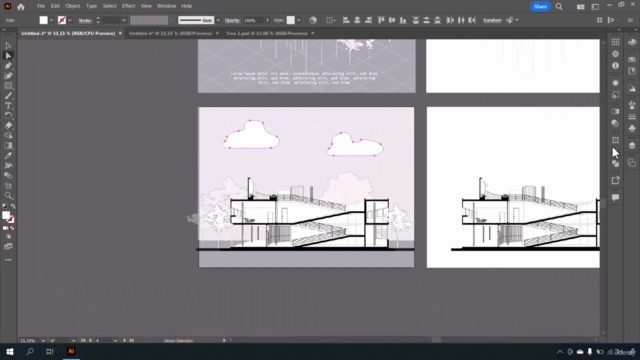Click Change Screen Mode icon
This screenshot has height=360, width=640.
[8, 247]
